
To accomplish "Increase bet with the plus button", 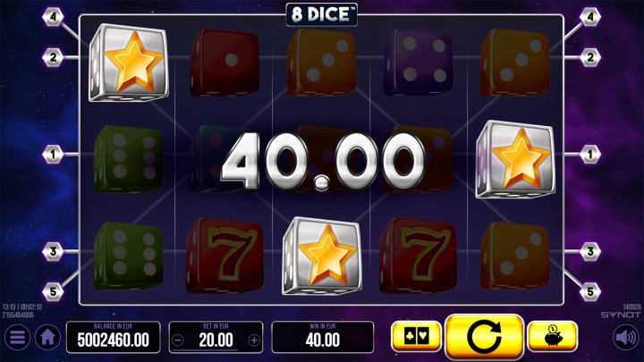I will click(254, 340).
